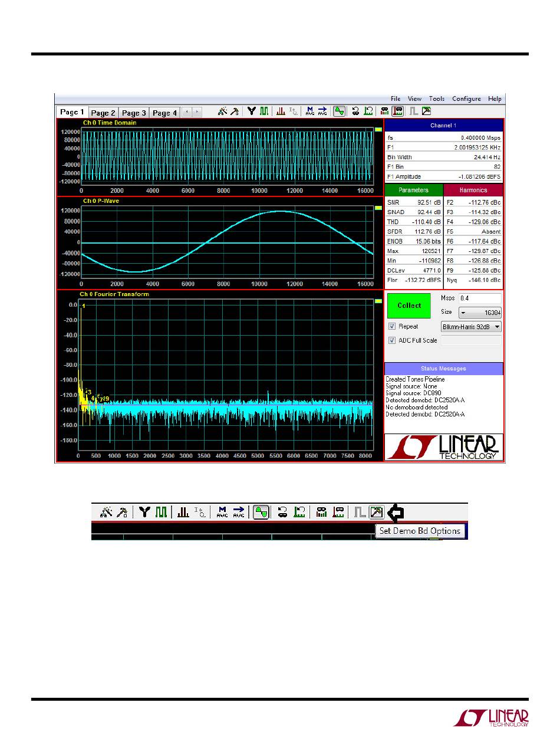Open the Tools menu
Screen dimensions: 560x732
(437, 99)
